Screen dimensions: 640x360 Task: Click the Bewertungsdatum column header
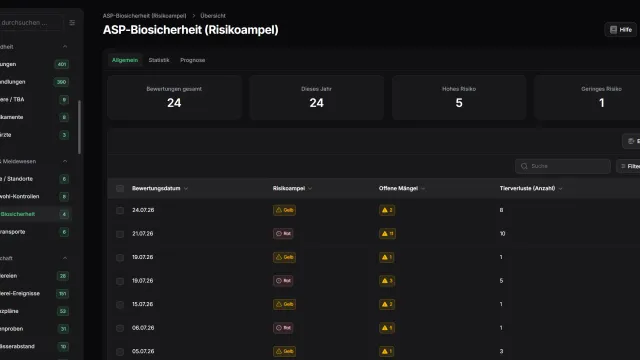(x=156, y=189)
